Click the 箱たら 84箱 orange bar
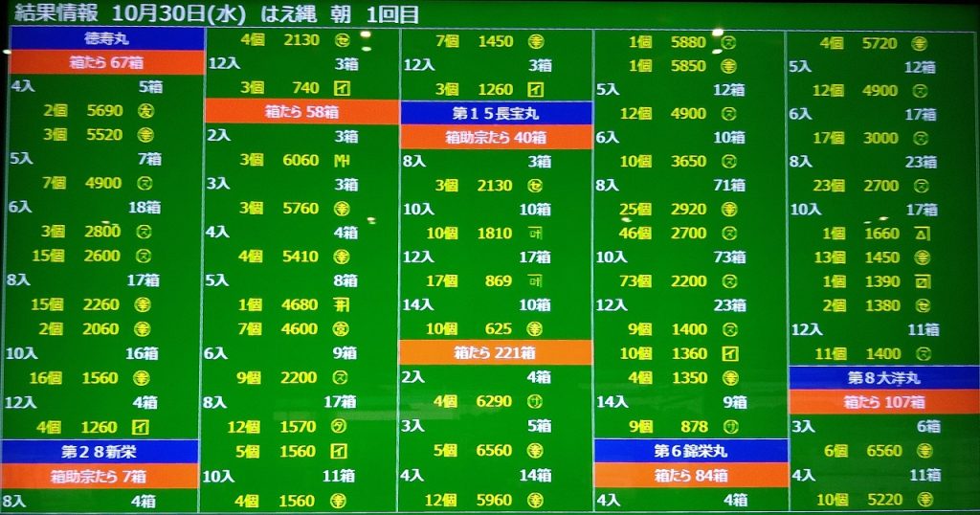980x515 pixels. (x=689, y=475)
